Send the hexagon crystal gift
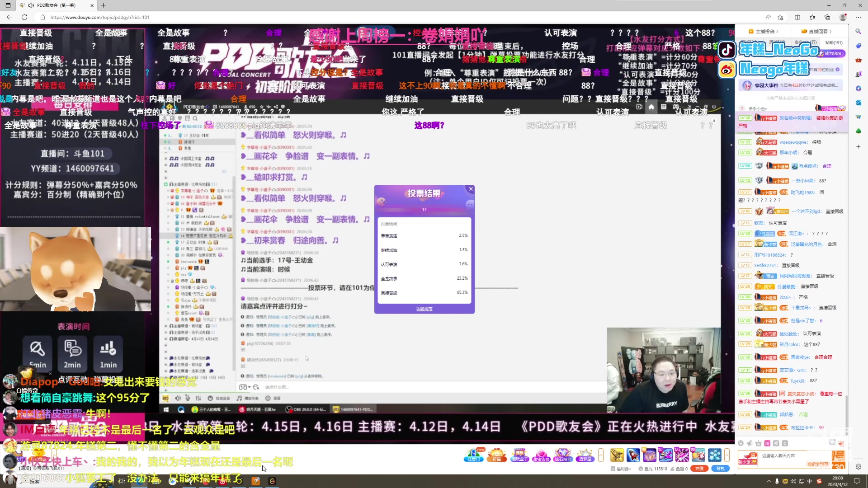868x488 pixels. [715, 455]
